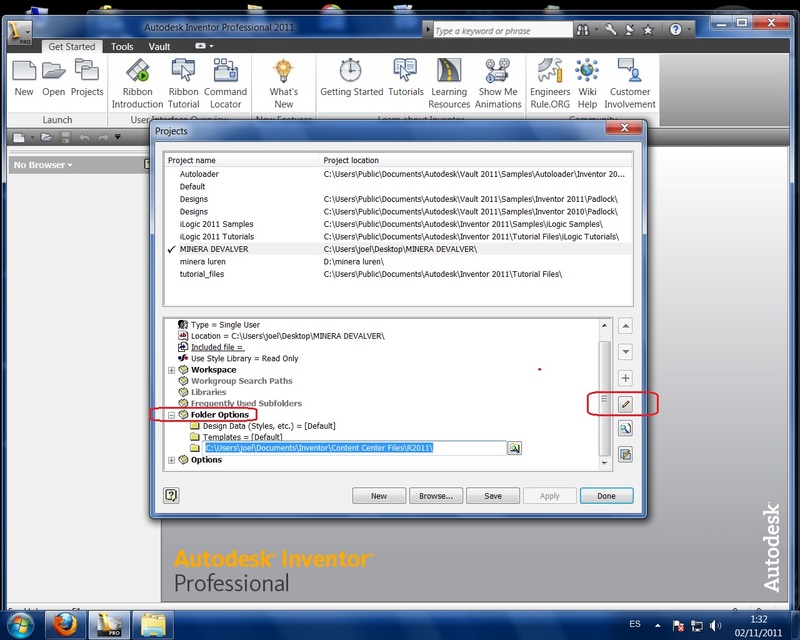Click the Apply button in the Projects dialog
The image size is (800, 640).
(x=549, y=496)
